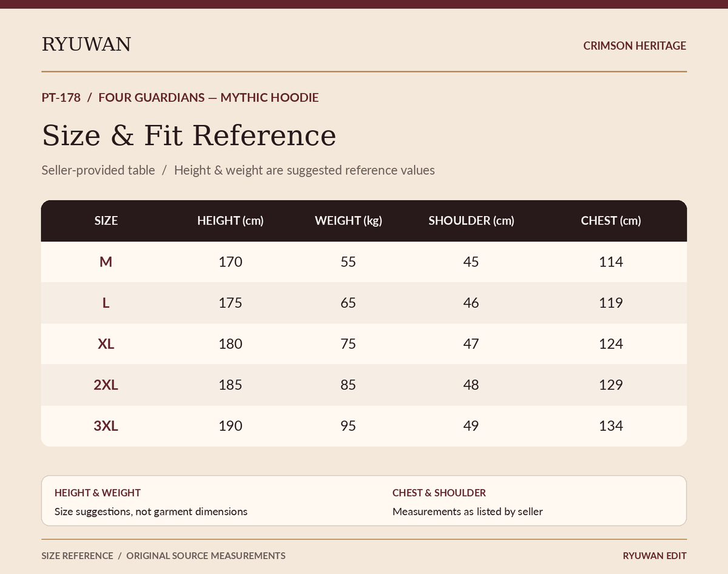The width and height of the screenshot is (728, 574).
Task: Click the 3XL size row label
Action: [106, 426]
